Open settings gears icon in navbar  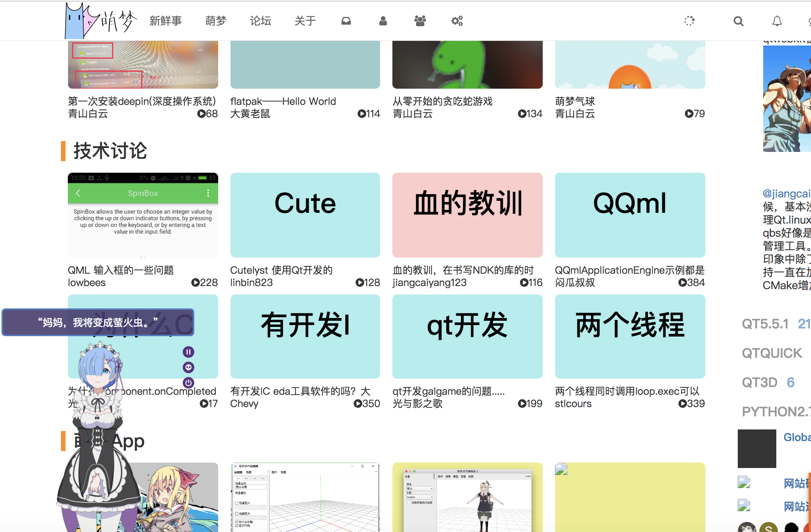pos(457,21)
